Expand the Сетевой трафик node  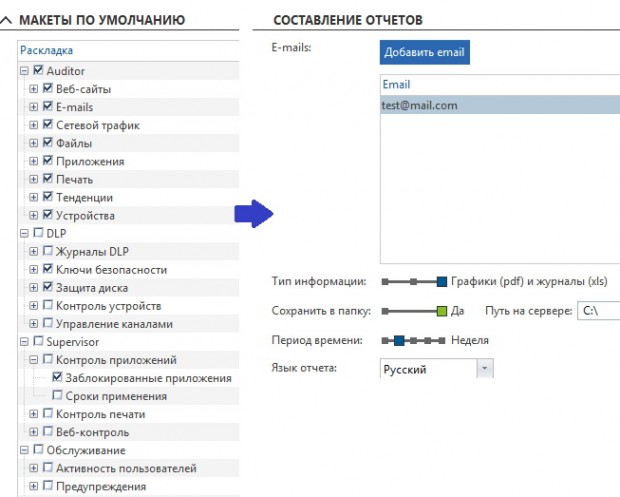click(34, 125)
